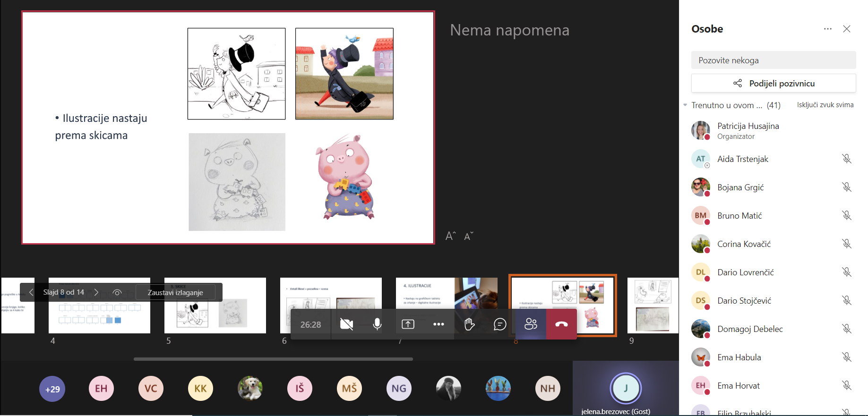Click the Dario Stojčević name
This screenshot has height=416, width=868.
[744, 300]
